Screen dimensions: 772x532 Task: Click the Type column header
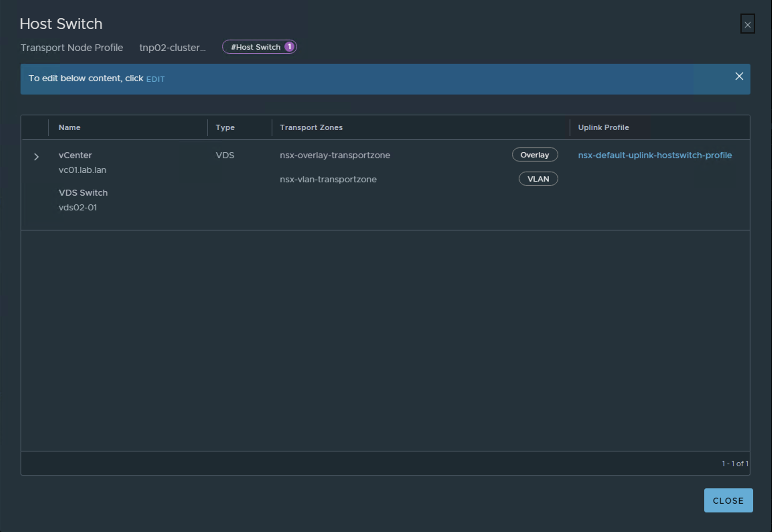225,128
